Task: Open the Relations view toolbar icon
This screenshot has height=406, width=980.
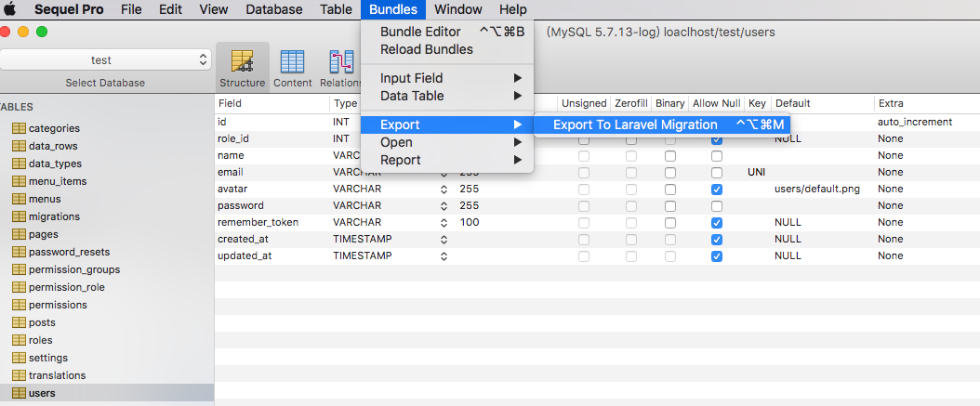Action: 341,68
